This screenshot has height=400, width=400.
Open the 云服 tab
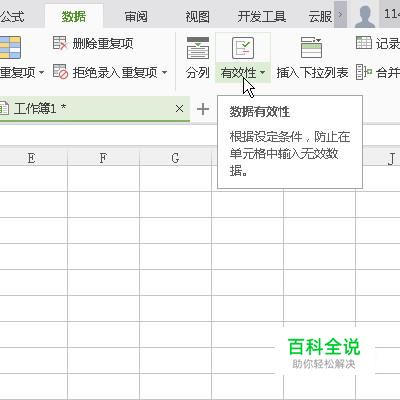pyautogui.click(x=320, y=17)
